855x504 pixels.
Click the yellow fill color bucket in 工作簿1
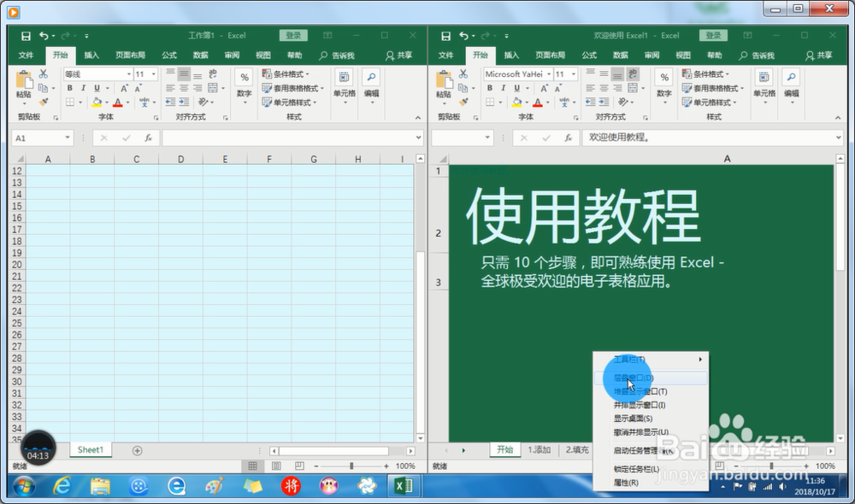pos(97,102)
